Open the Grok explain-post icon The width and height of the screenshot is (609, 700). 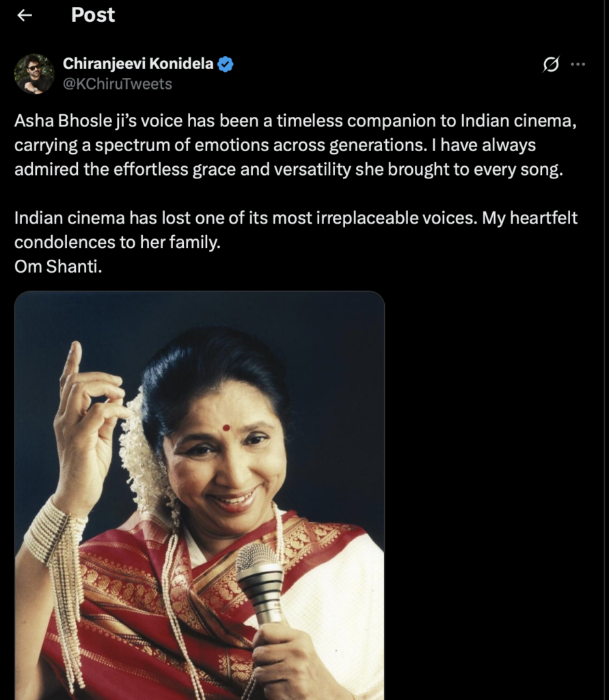click(550, 64)
